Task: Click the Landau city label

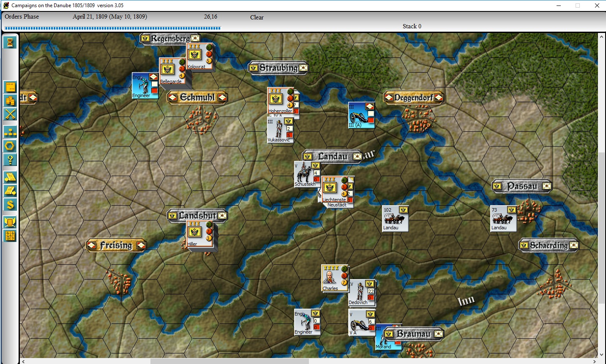Action: tap(333, 156)
